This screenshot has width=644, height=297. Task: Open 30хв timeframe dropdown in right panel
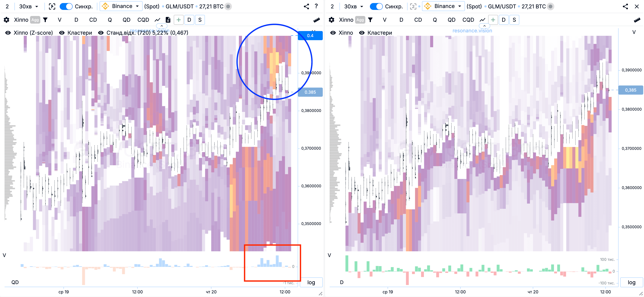(354, 6)
